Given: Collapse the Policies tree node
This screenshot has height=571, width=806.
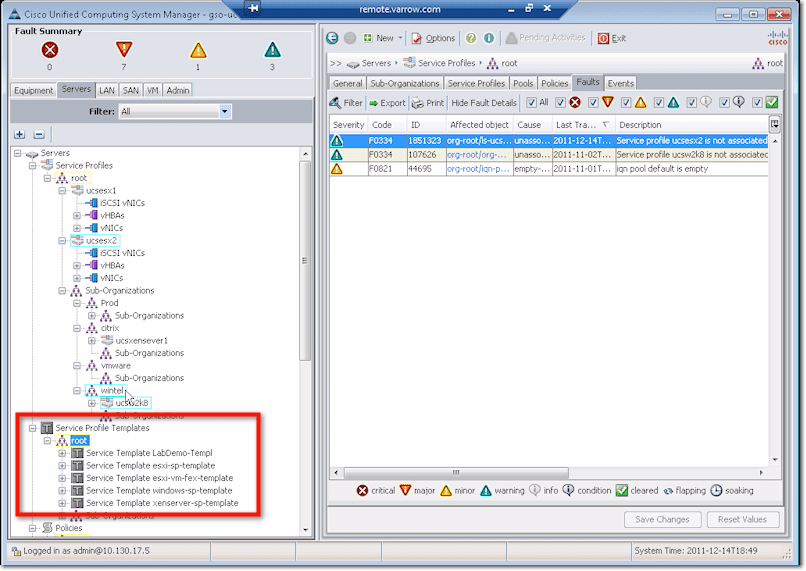Looking at the screenshot, I should (x=33, y=528).
